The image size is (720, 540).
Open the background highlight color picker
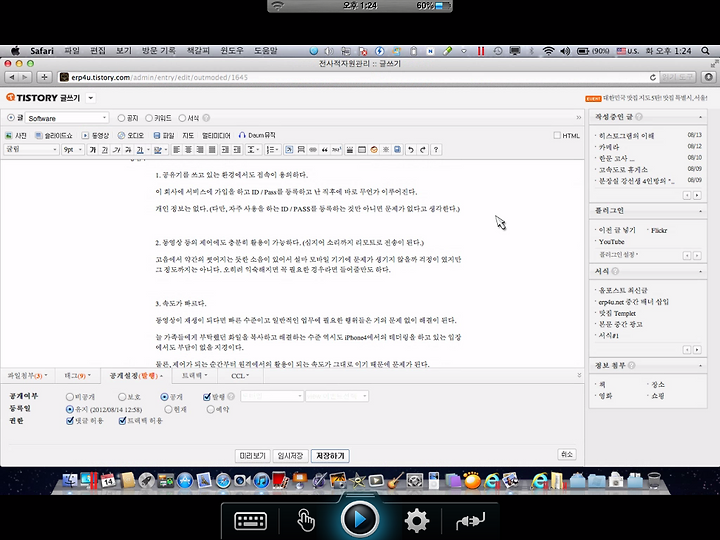pyautogui.click(x=160, y=150)
